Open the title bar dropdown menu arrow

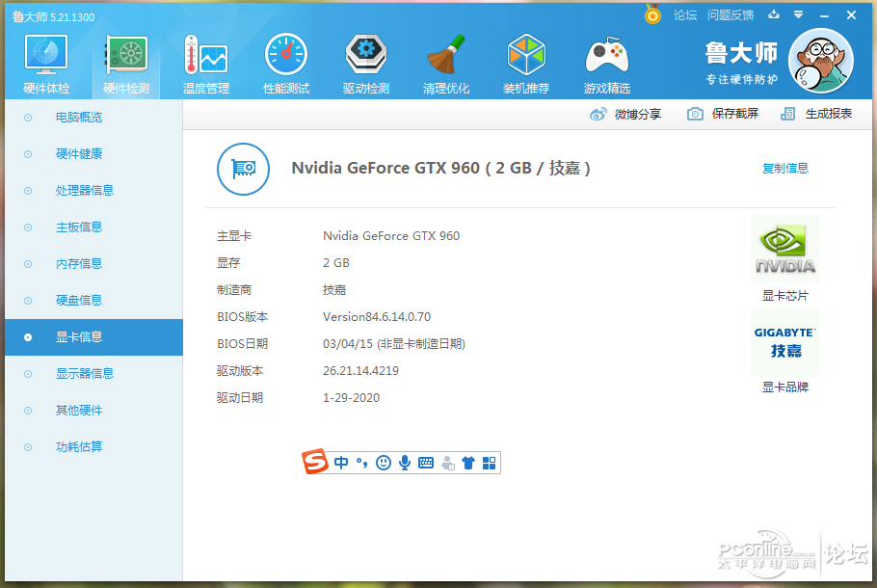click(799, 14)
